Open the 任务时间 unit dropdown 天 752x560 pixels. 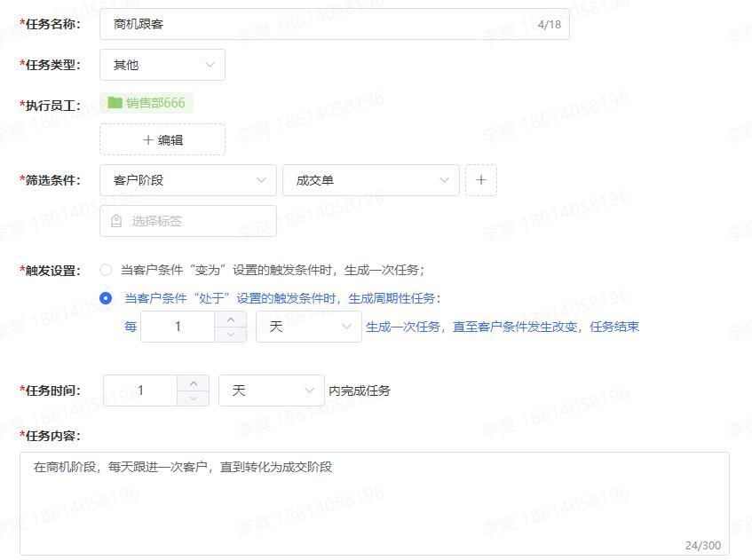[x=272, y=390]
